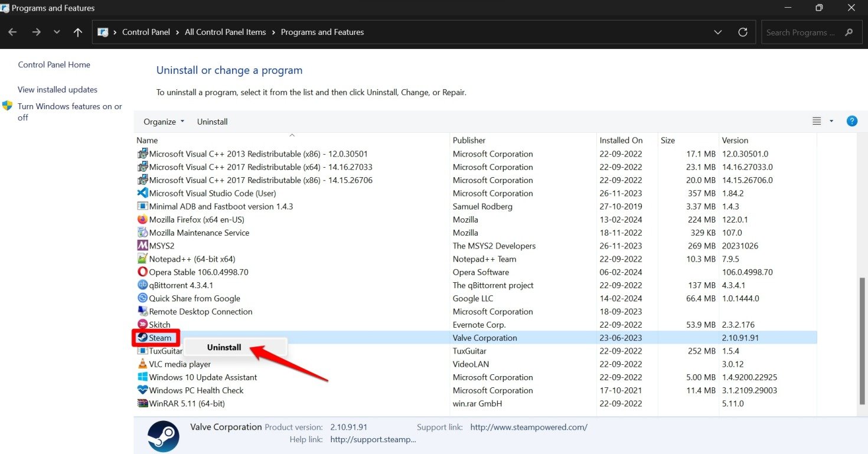Image resolution: width=868 pixels, height=454 pixels.
Task: Click the Visual Studio Code icon
Action: coord(142,193)
